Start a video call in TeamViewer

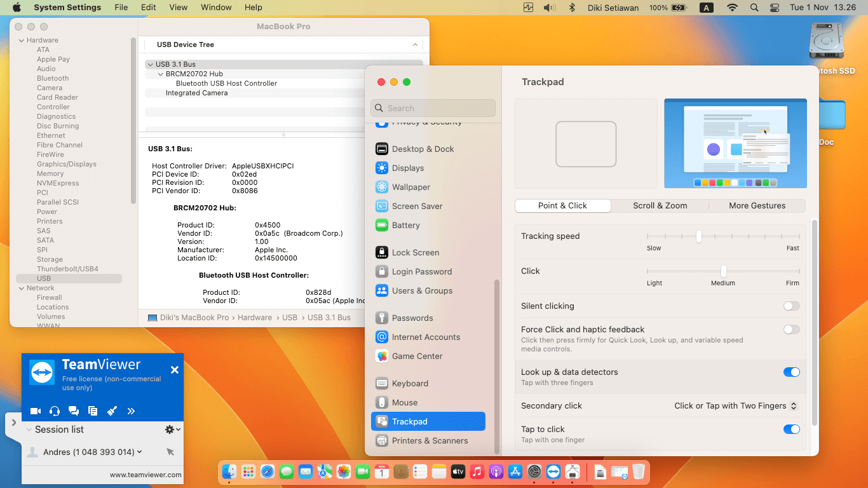[36, 410]
